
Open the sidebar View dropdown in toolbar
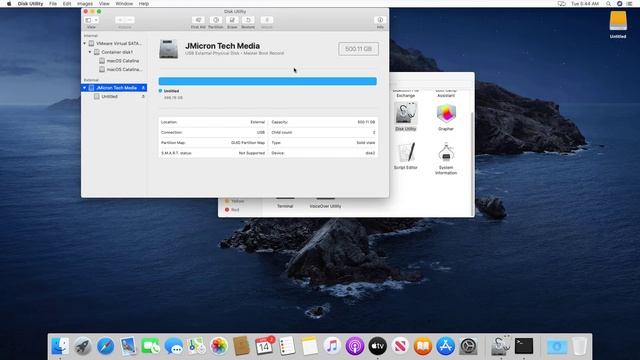tap(91, 20)
